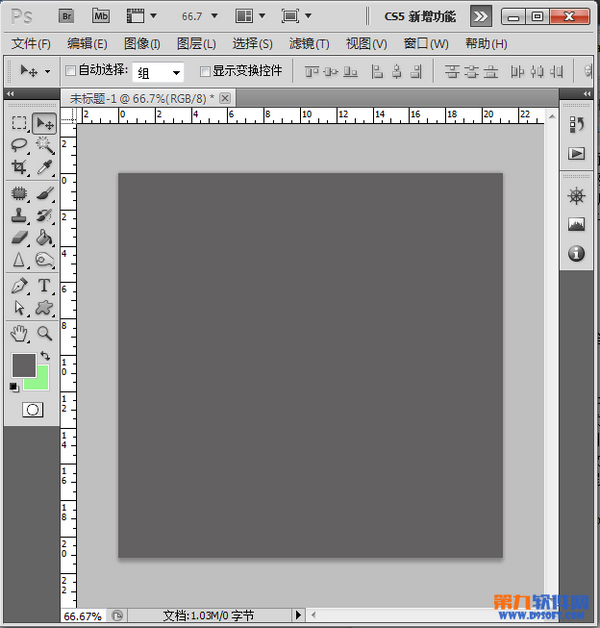Open the 窗口(W) menu
The height and width of the screenshot is (628, 600).
pos(426,43)
